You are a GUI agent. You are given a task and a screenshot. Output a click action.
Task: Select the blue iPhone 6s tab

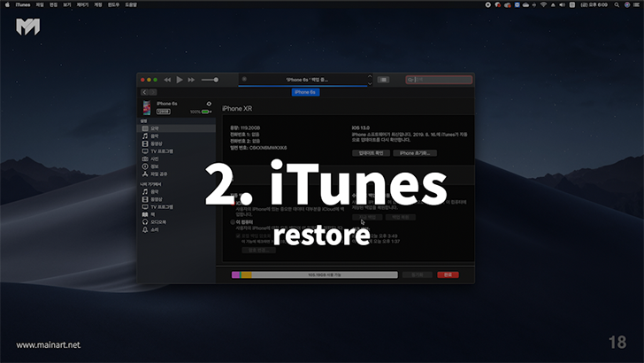click(x=305, y=92)
